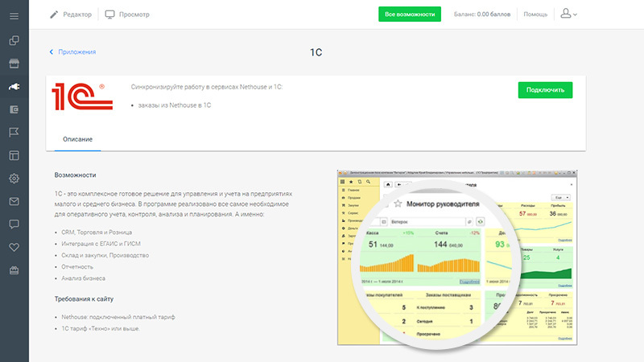Open the gift icon in sidebar

pos(14,270)
